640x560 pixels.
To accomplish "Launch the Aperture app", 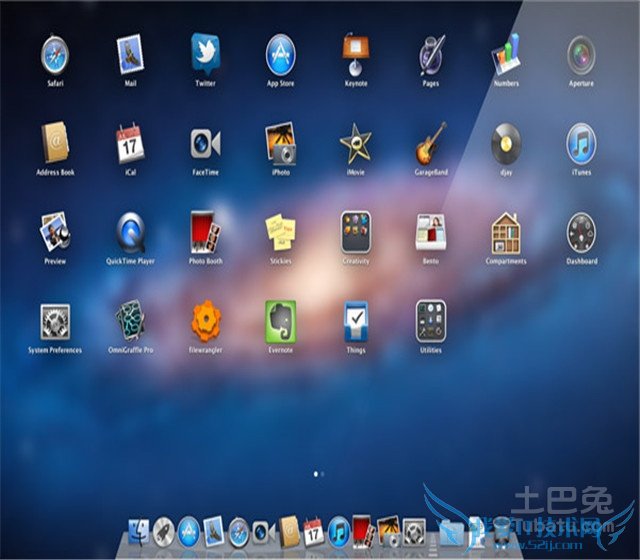I will (x=581, y=54).
